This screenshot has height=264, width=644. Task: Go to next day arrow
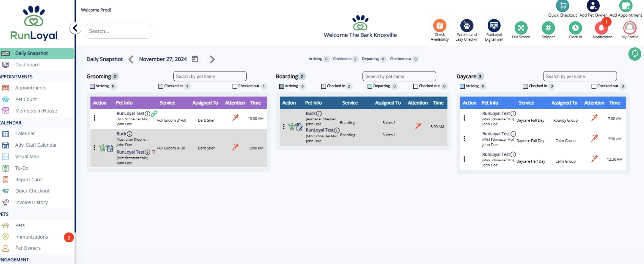tap(212, 59)
